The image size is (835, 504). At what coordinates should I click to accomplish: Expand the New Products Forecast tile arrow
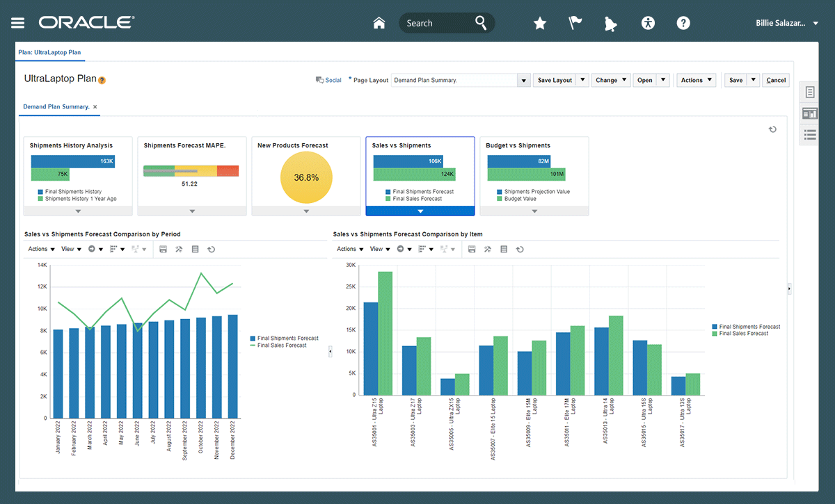pos(306,211)
